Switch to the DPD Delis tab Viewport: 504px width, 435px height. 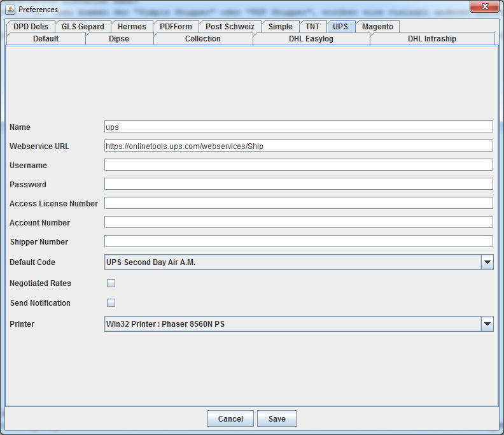[31, 26]
